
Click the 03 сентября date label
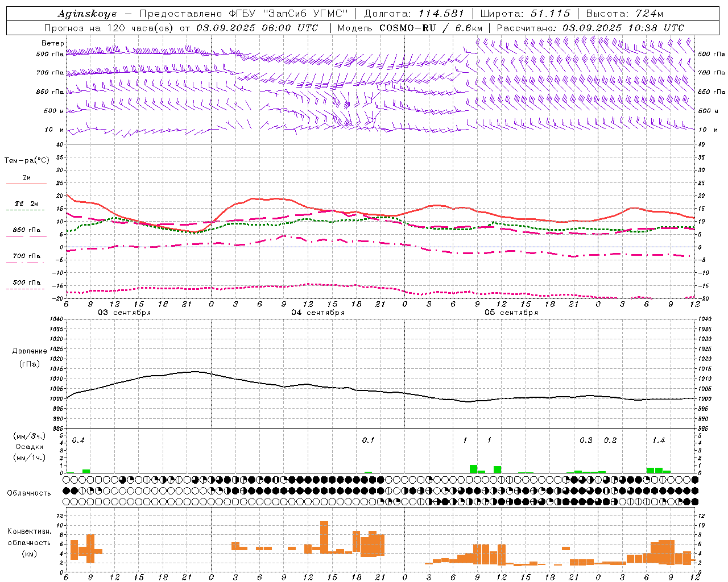pos(125,313)
